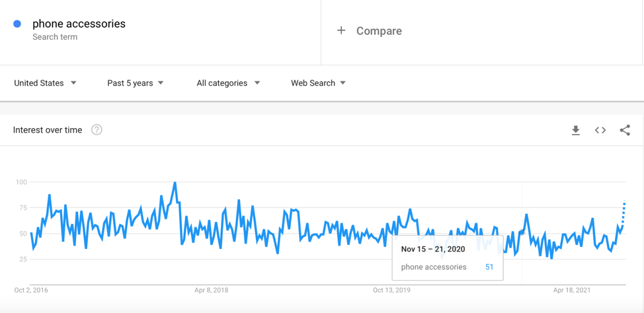The height and width of the screenshot is (313, 644).
Task: Select the Apr 18, 2021 axis label
Action: coord(572,291)
